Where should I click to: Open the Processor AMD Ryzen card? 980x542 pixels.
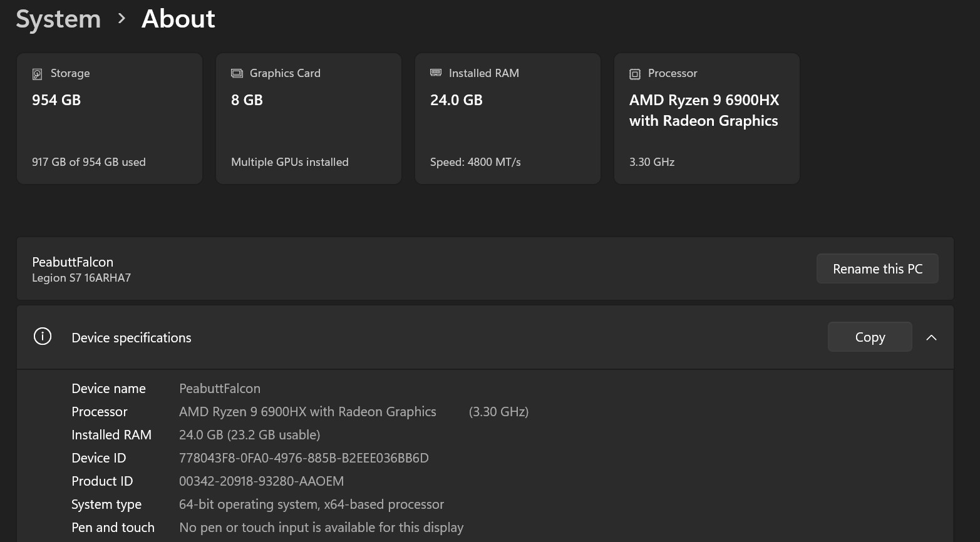[707, 118]
